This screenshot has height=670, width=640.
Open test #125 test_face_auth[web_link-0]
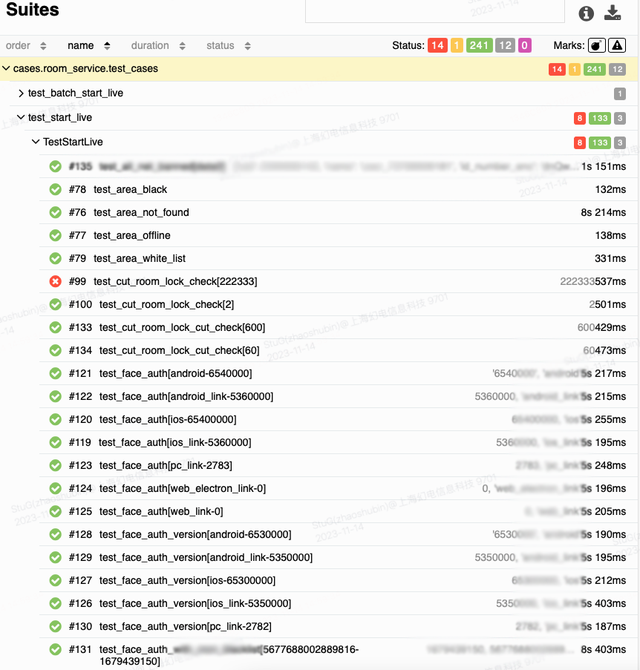[338, 511]
